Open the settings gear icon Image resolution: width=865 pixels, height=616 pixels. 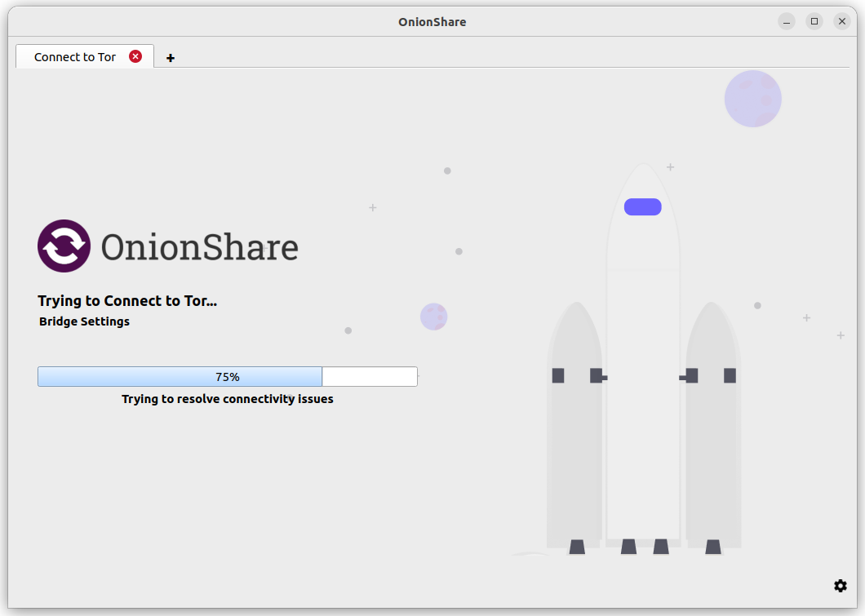click(x=841, y=586)
